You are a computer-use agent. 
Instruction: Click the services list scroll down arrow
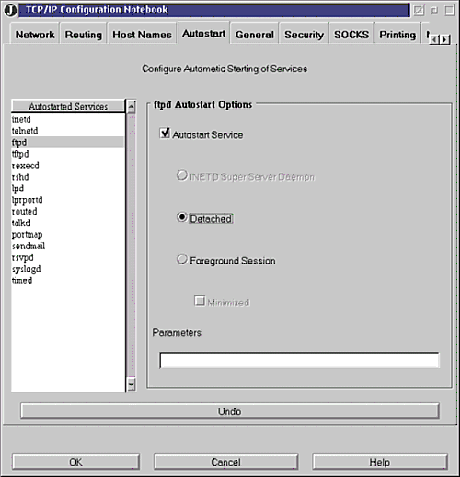[x=131, y=384]
